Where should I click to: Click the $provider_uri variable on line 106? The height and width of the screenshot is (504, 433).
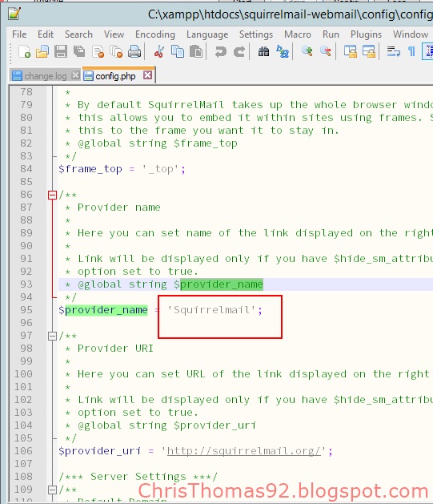99,451
